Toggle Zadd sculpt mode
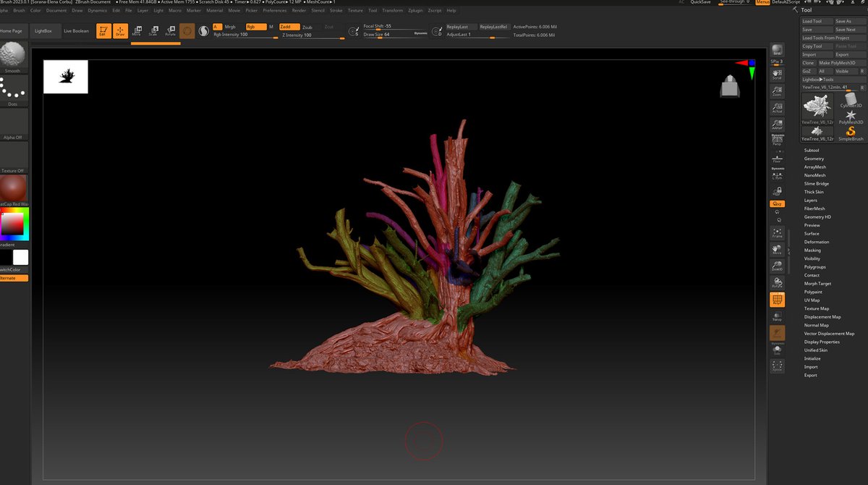 (286, 27)
